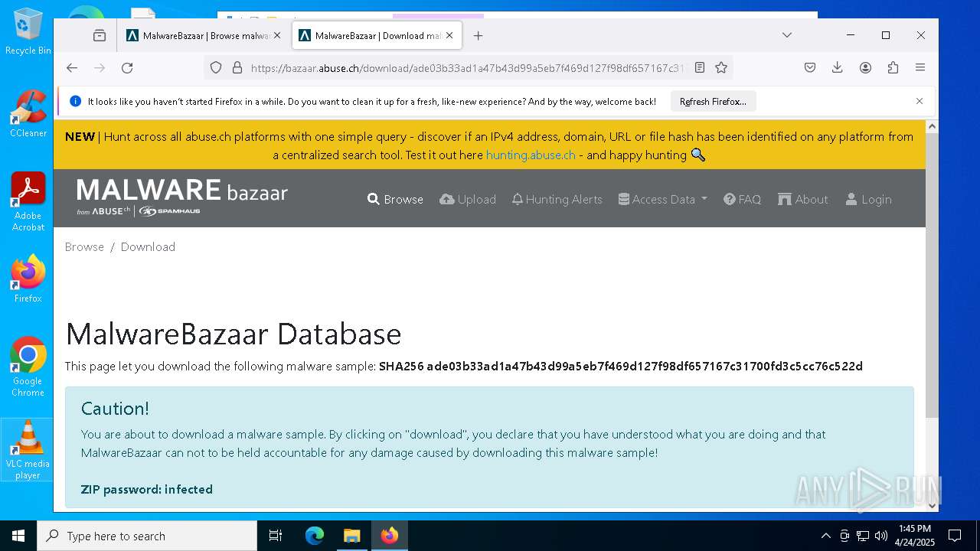Open VLC media player desktop shortcut
The height and width of the screenshot is (551, 980).
(x=28, y=449)
